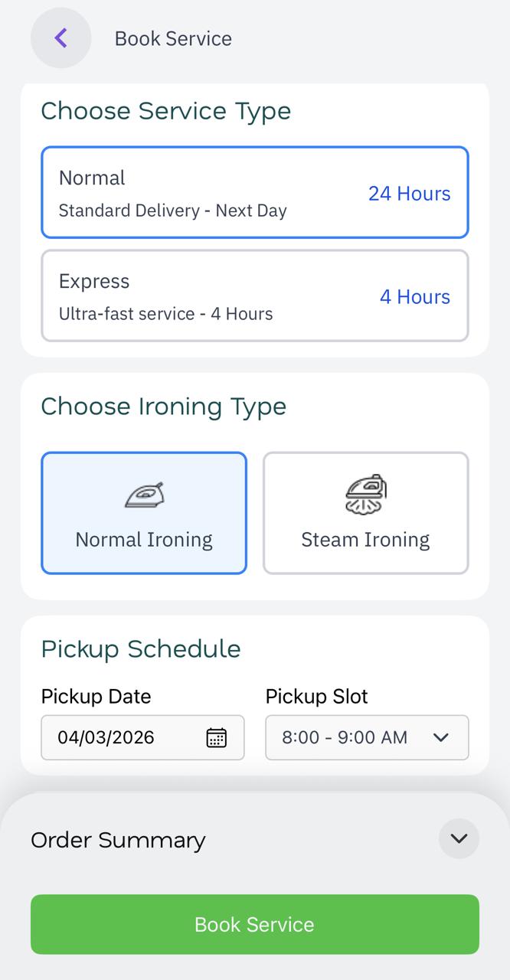Tap the purple back navigation button
The height and width of the screenshot is (980, 510).
(x=60, y=38)
